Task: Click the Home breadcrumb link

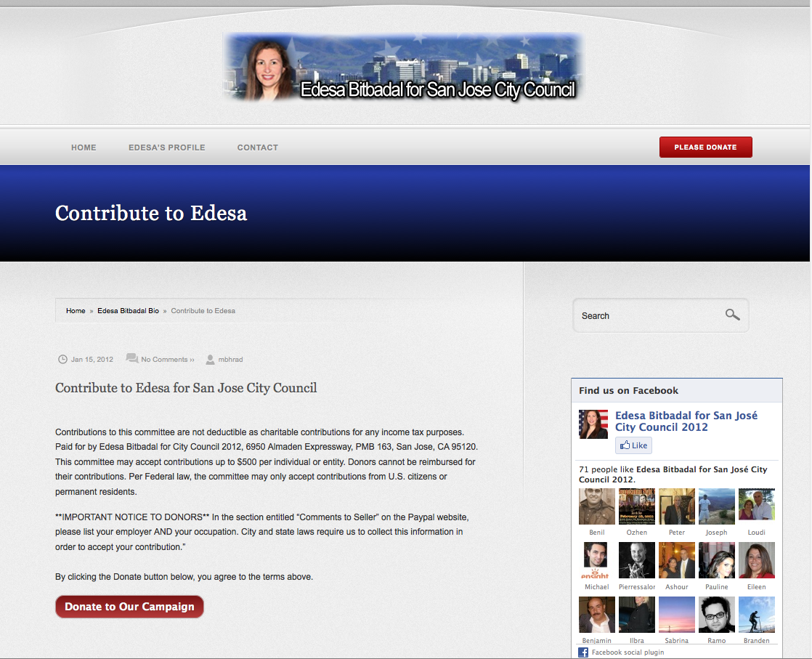Action: (76, 311)
